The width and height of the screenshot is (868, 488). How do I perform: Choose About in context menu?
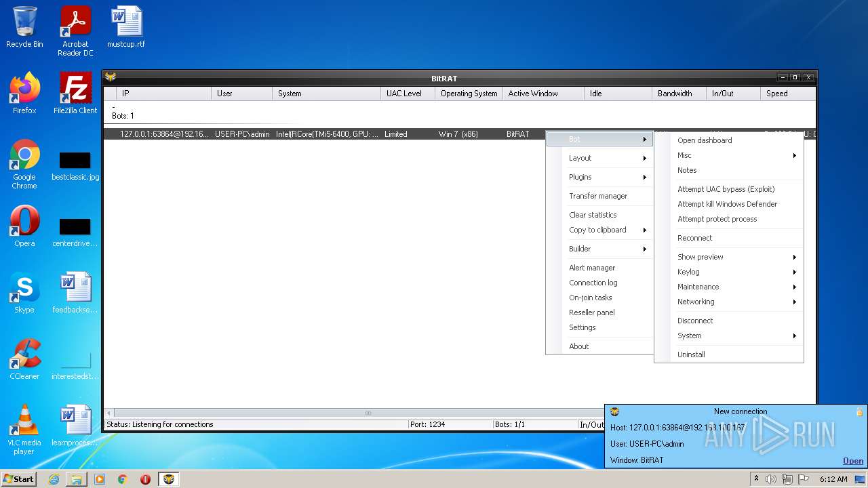pos(599,346)
